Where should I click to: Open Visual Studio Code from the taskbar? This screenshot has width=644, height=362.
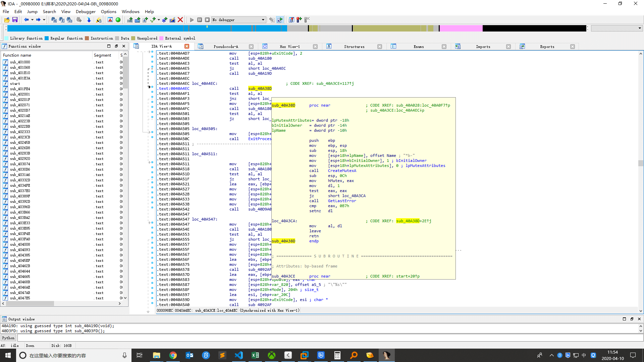[x=239, y=355]
